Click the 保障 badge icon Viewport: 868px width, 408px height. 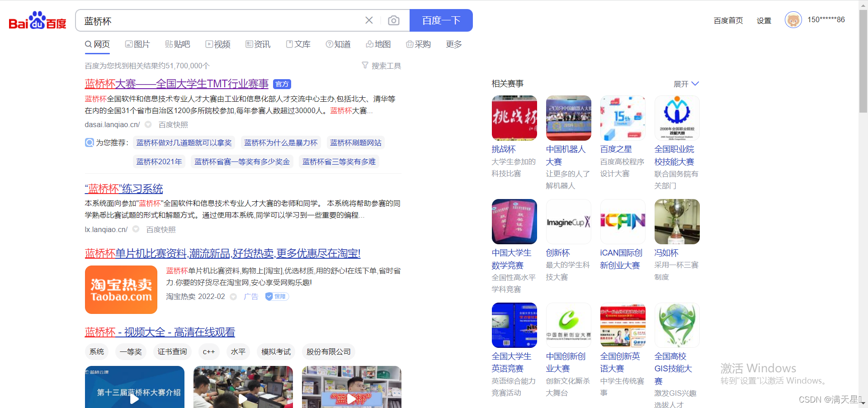277,297
